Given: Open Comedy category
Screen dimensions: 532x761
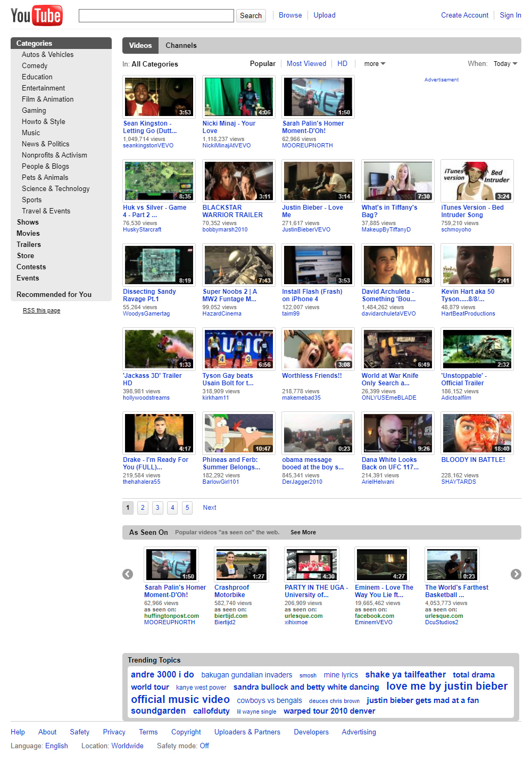Looking at the screenshot, I should point(35,66).
